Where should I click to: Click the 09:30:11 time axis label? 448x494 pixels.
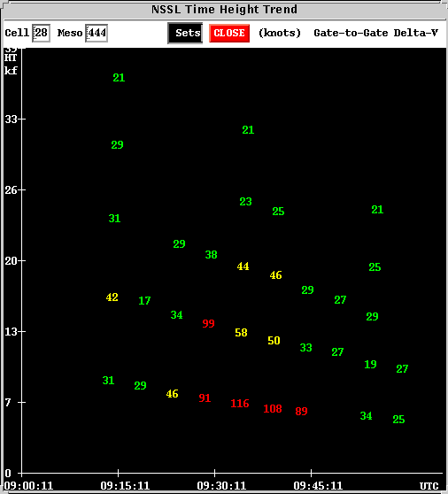click(x=221, y=485)
